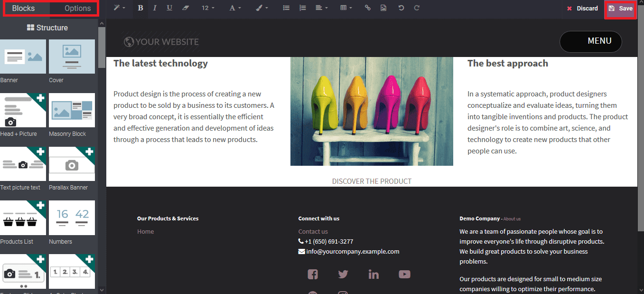644x294 pixels.
Task: Open the insert table dropdown
Action: pyautogui.click(x=346, y=8)
